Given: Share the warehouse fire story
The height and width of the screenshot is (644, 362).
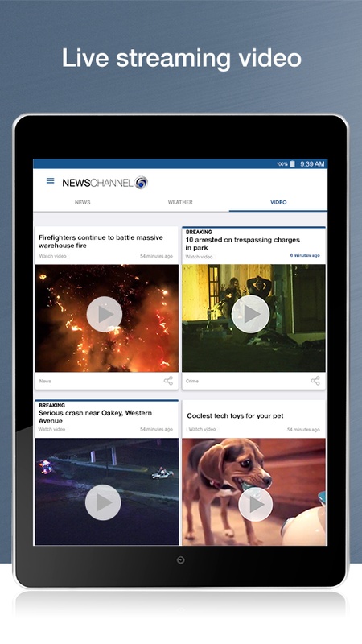Looking at the screenshot, I should point(168,381).
